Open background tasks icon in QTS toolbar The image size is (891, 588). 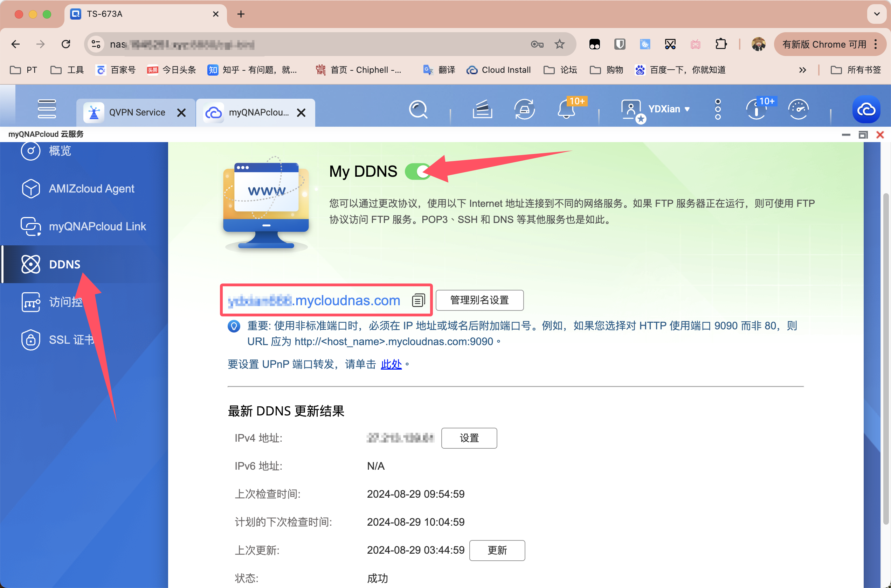tap(483, 110)
